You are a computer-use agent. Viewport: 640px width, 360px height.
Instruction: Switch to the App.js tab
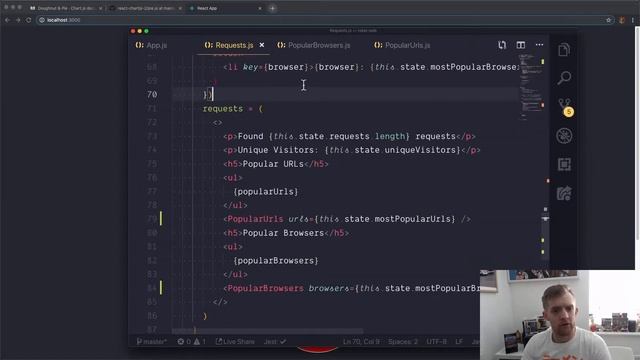tap(151, 45)
